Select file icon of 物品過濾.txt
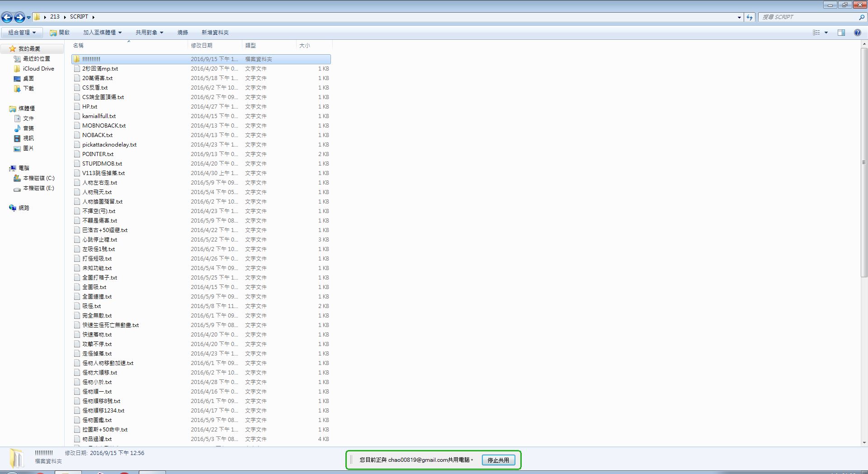Screen dimensions: 868x474 pyautogui.click(x=77, y=439)
